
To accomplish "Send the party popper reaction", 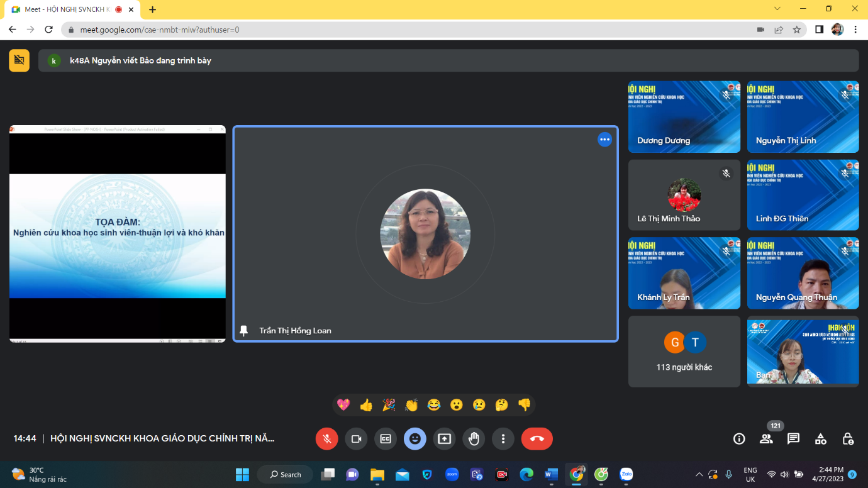I will pyautogui.click(x=389, y=405).
